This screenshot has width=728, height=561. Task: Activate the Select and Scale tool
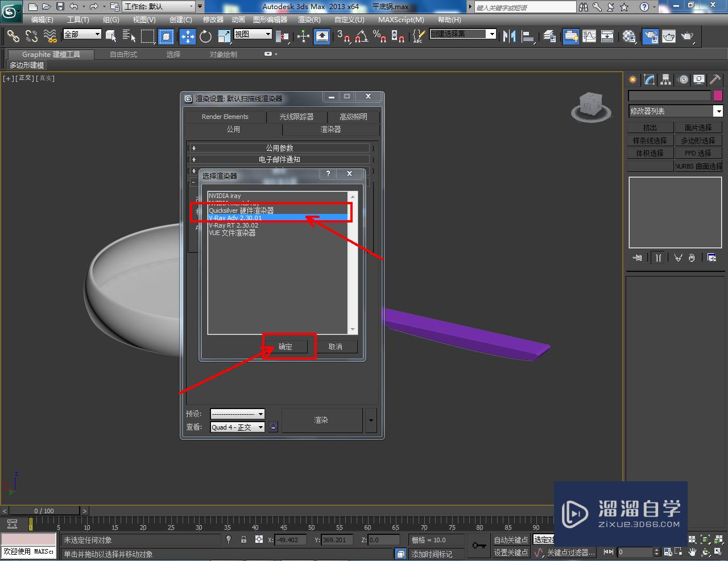point(224,36)
